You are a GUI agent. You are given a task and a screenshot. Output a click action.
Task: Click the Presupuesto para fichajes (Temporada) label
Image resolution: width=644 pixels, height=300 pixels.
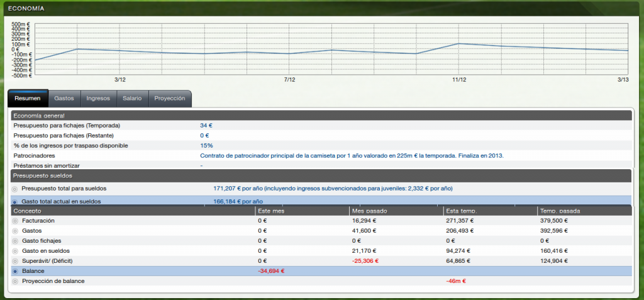point(67,126)
